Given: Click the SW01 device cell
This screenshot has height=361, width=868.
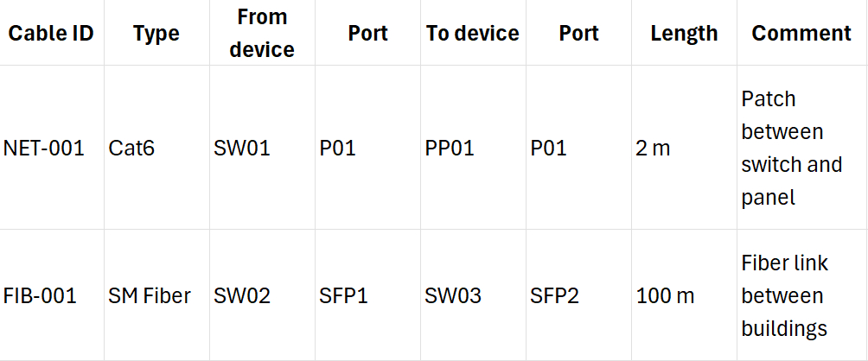Looking at the screenshot, I should [242, 149].
